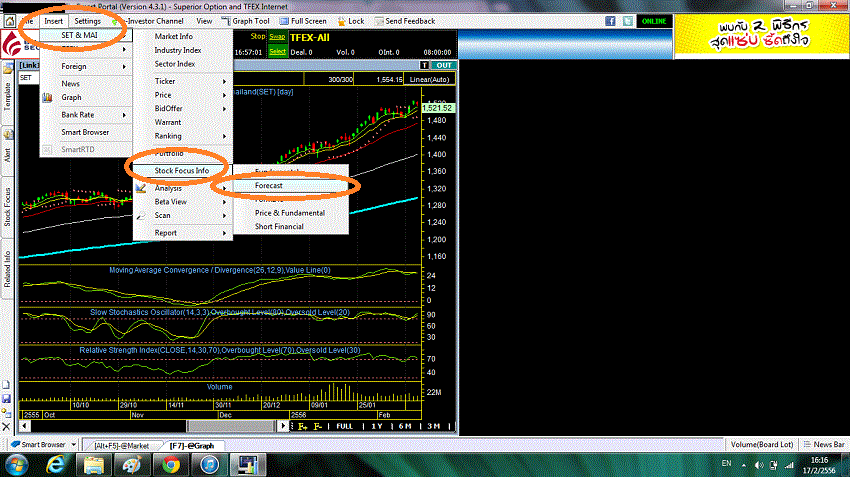Screen dimensions: 850x477
Task: Click the T button beside OUT
Action: [424, 65]
